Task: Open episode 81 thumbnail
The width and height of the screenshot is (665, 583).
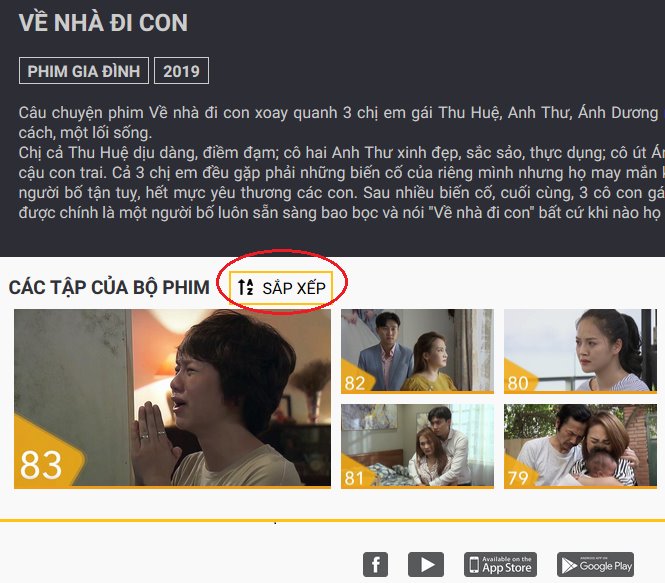Action: click(417, 446)
